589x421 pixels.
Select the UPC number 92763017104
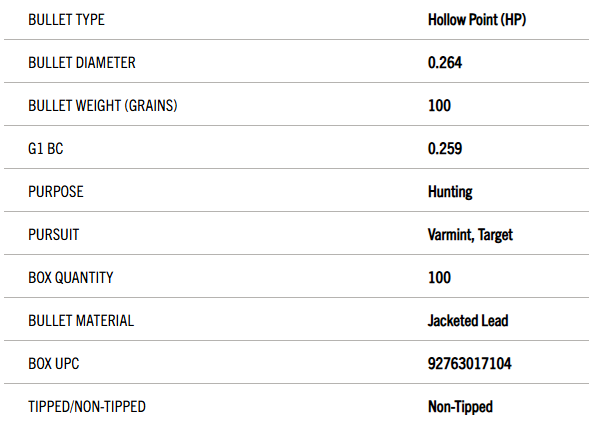pos(470,364)
